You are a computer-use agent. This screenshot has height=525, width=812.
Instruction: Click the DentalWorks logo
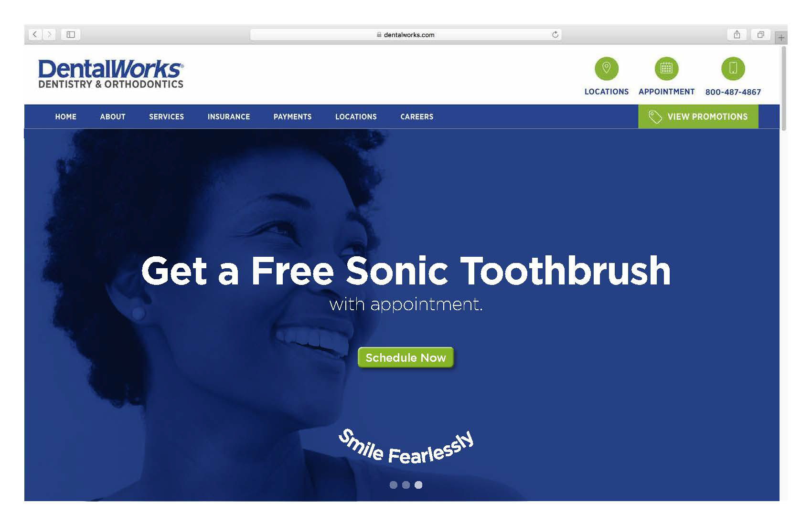tap(111, 74)
